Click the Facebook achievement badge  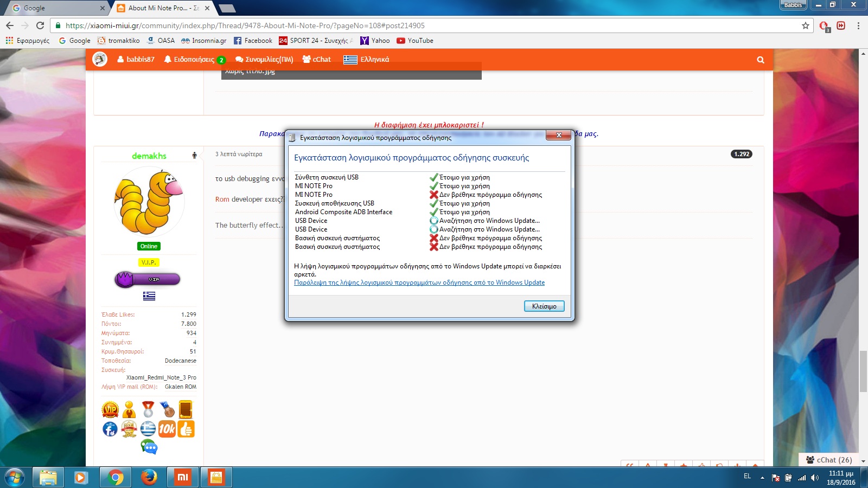pyautogui.click(x=110, y=429)
